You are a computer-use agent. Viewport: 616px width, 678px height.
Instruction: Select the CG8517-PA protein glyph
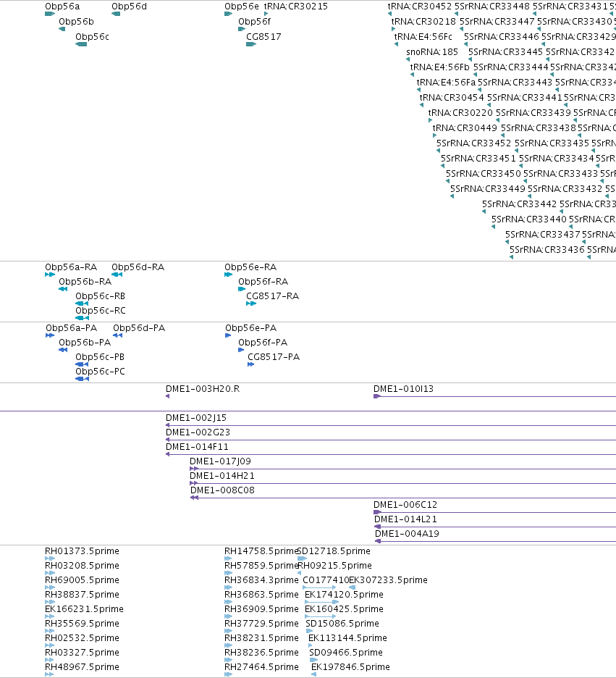coord(250,364)
